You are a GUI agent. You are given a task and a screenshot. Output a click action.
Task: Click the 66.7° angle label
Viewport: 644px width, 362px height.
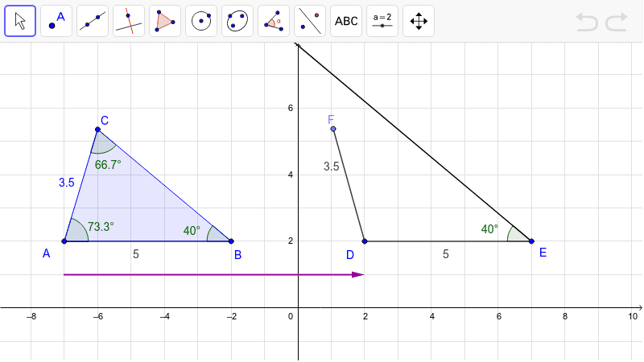coord(108,165)
